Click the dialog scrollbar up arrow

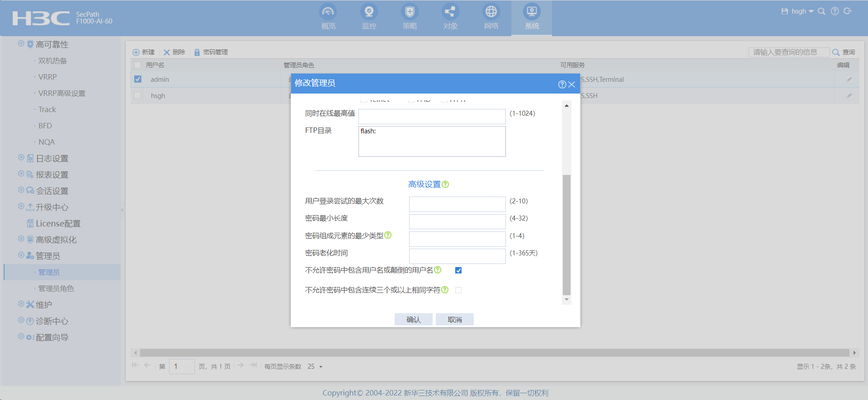tap(566, 105)
